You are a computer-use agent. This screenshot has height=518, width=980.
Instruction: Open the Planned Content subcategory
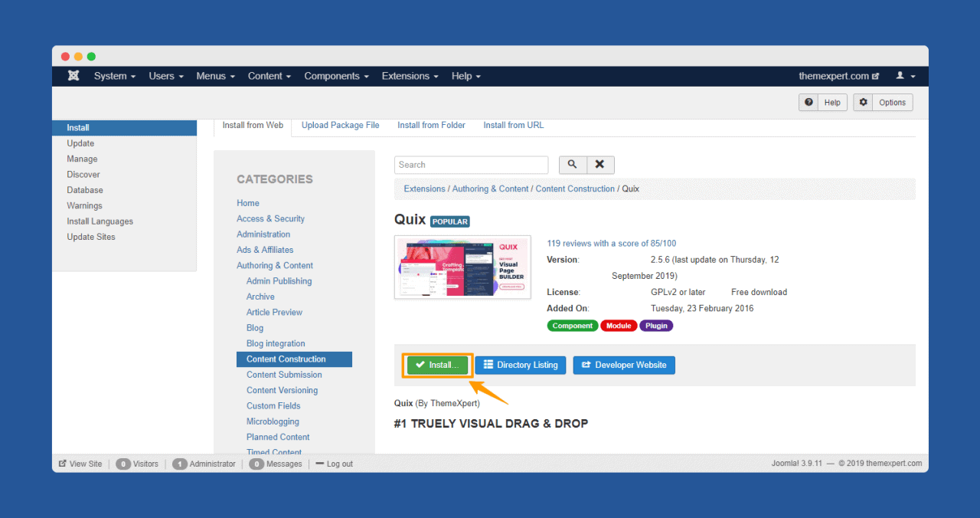tap(278, 437)
